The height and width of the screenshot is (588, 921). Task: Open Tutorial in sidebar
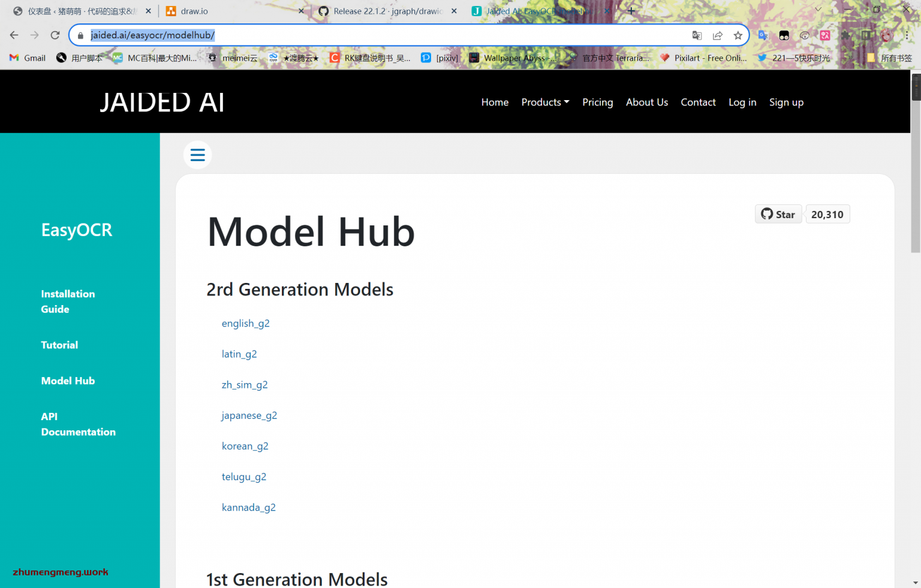[x=59, y=345]
